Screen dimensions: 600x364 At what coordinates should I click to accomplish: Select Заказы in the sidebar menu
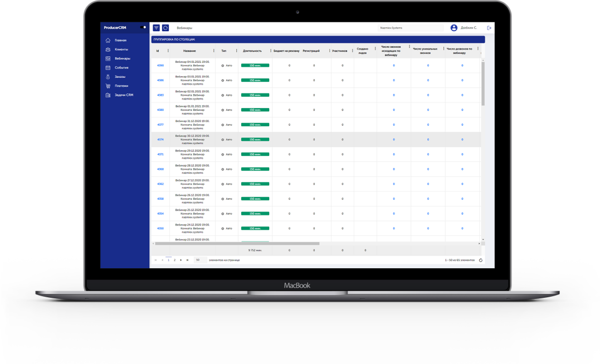(120, 77)
